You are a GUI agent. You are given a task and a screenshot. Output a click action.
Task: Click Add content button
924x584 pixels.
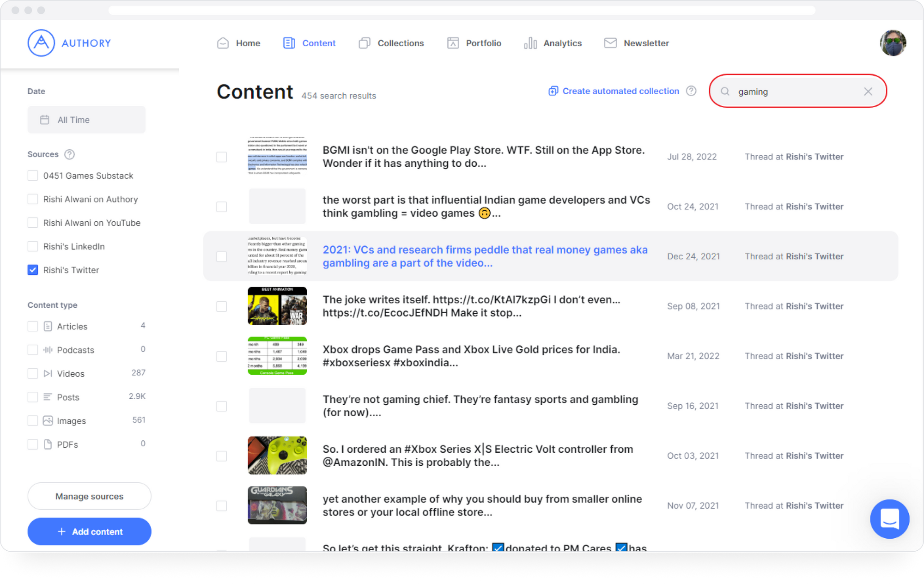click(89, 531)
